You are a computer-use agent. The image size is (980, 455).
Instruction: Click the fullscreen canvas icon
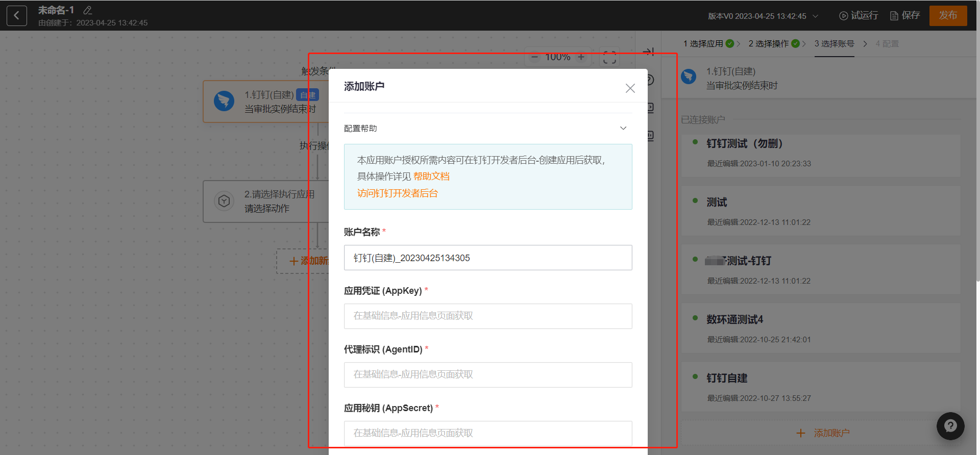(x=609, y=57)
